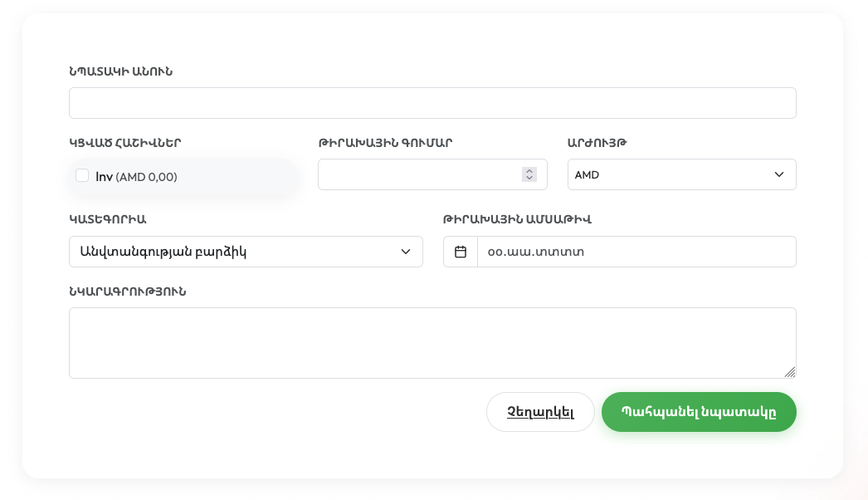The width and height of the screenshot is (868, 500).
Task: Click the ՆՊԱՏԱԿԻ ԱՆՈՒՆ field label
Action: [x=120, y=71]
